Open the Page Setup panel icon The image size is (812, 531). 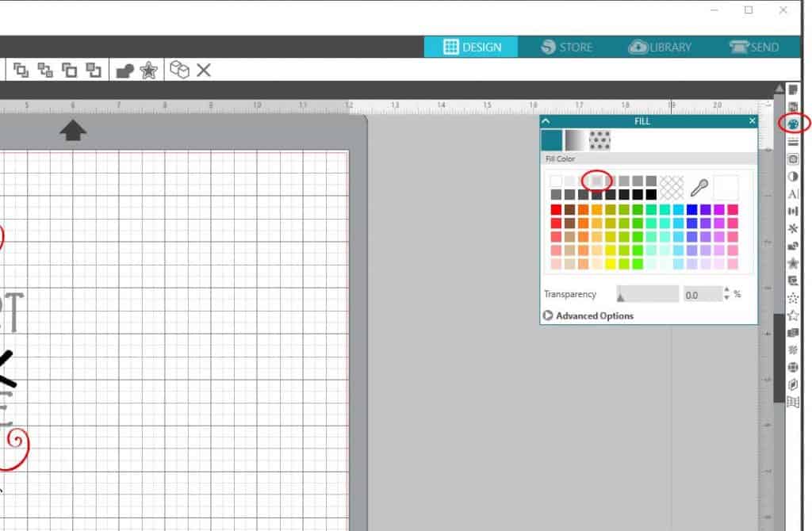click(793, 90)
